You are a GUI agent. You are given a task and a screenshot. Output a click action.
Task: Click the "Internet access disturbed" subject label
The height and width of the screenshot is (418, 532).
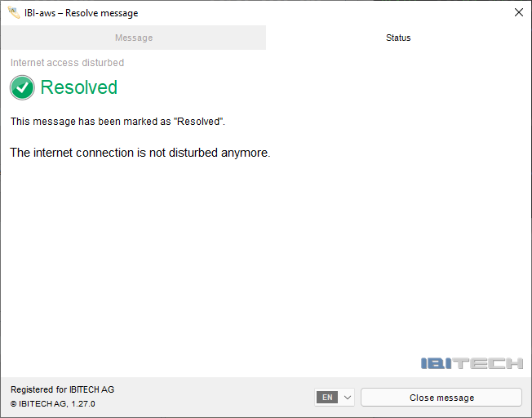(x=67, y=63)
